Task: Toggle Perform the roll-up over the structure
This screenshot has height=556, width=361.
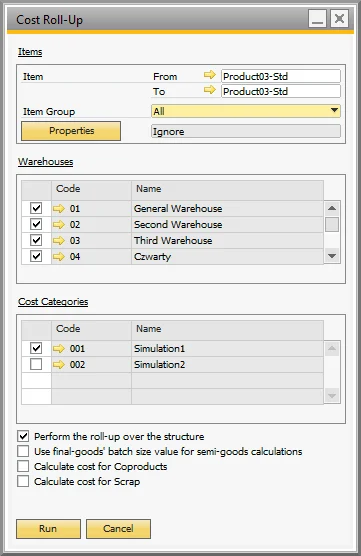Action: click(x=23, y=436)
